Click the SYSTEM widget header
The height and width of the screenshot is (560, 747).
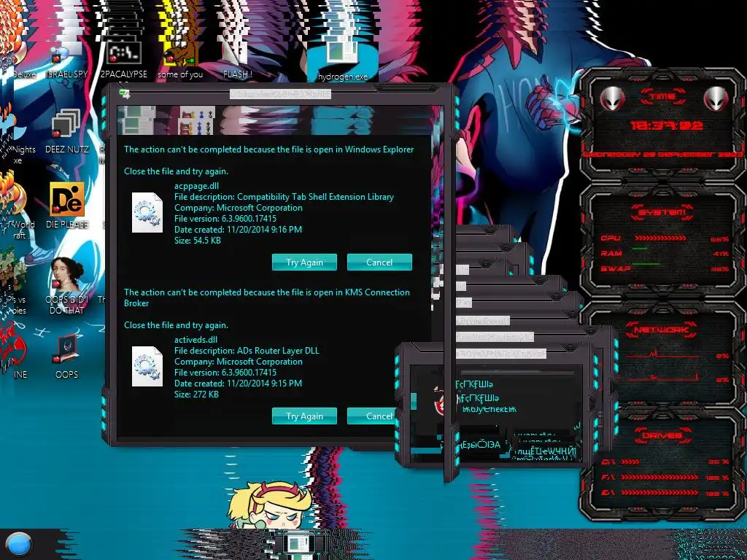662,212
